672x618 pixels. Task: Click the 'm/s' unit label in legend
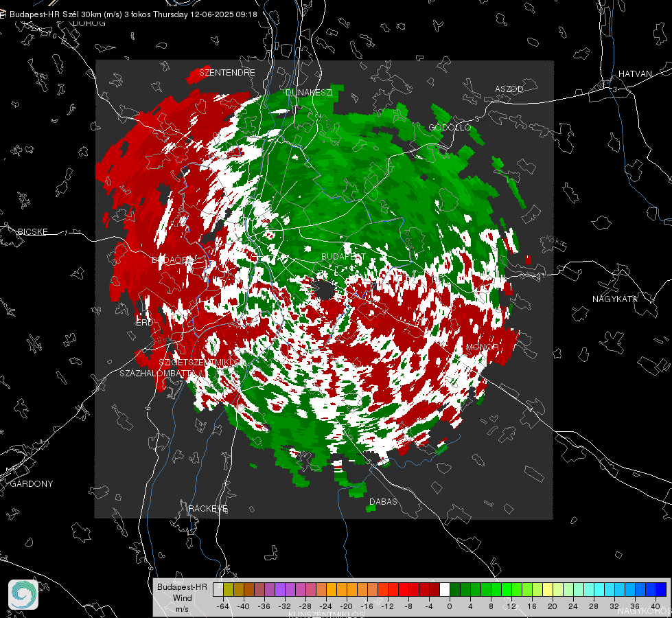pos(182,608)
